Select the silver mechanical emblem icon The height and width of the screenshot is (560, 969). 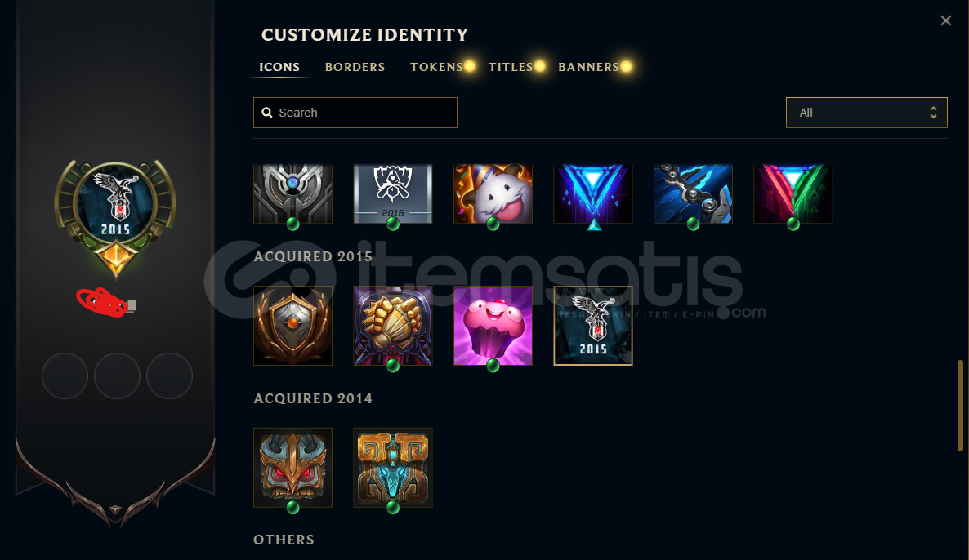tap(292, 193)
